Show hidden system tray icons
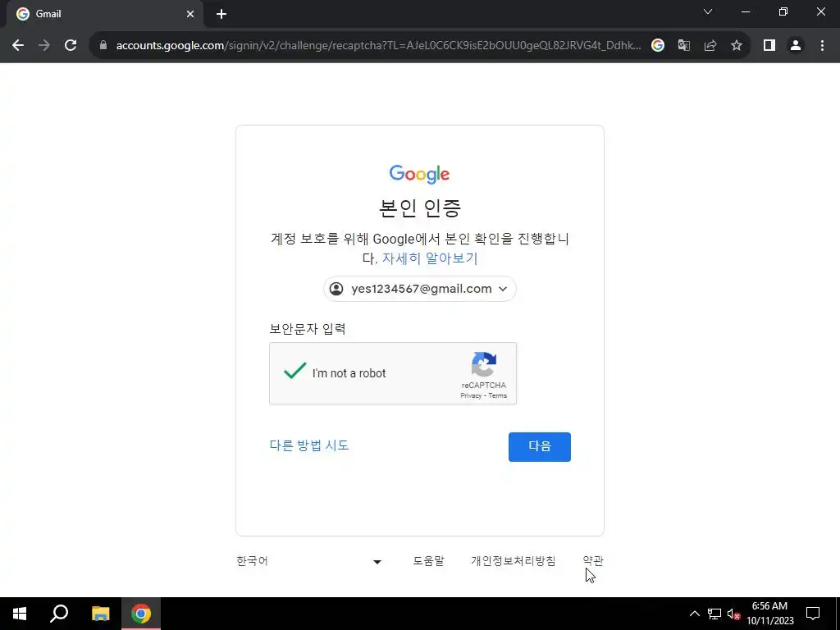This screenshot has height=630, width=840. [x=694, y=614]
